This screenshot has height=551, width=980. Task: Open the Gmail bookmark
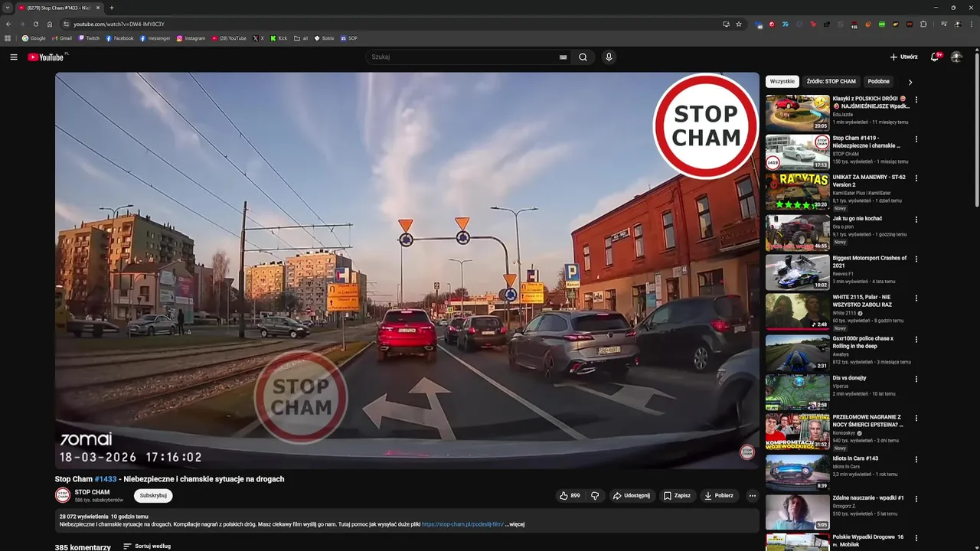[61, 38]
